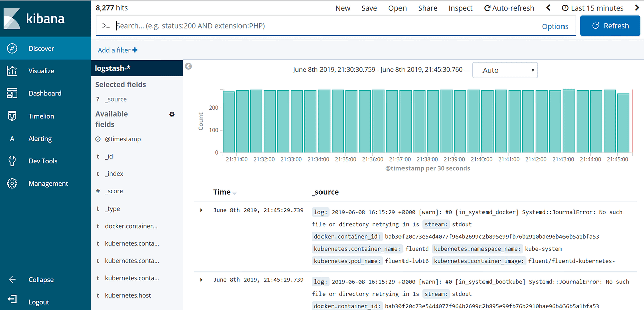The width and height of the screenshot is (644, 310).
Task: Click the _source column header
Action: coord(325,192)
